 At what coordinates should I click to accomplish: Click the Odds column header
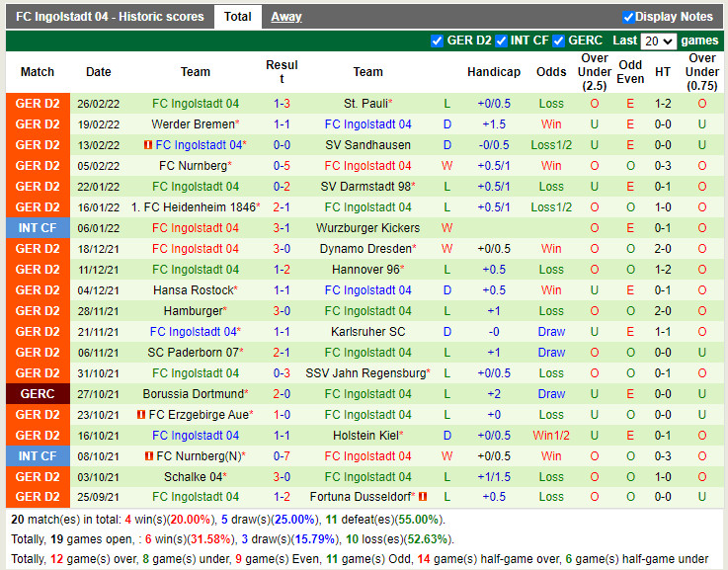pyautogui.click(x=551, y=72)
